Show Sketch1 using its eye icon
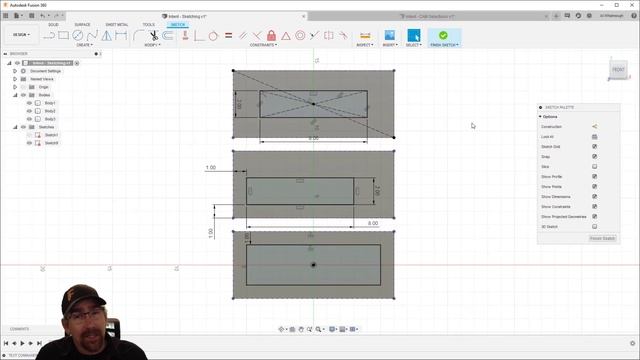This screenshot has height=360, width=640. (29, 135)
